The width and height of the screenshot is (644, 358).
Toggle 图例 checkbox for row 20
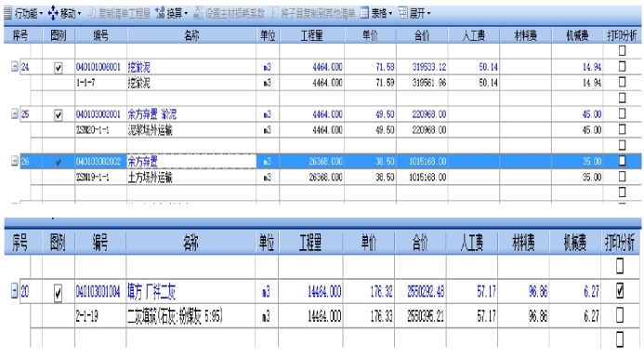58,293
